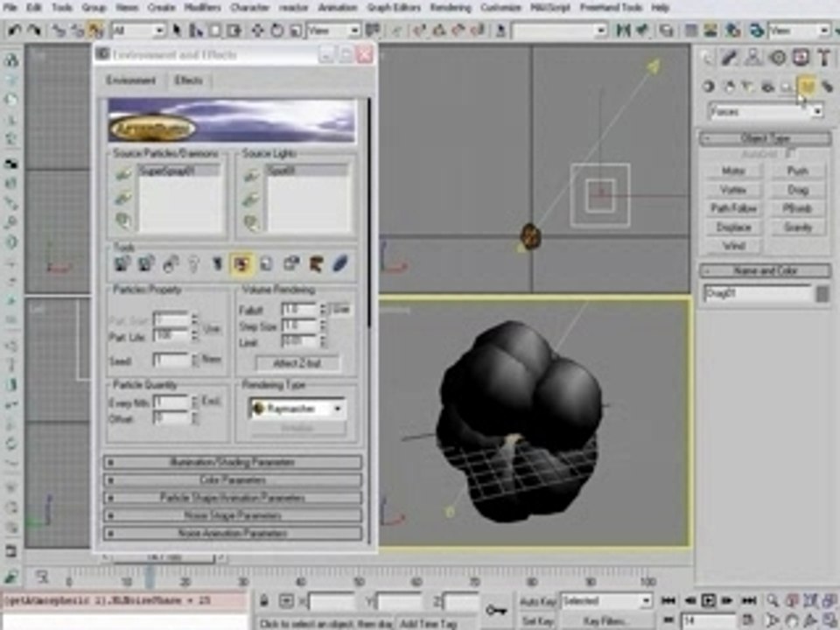
Task: Create a Vortex space warp
Action: pyautogui.click(x=733, y=190)
